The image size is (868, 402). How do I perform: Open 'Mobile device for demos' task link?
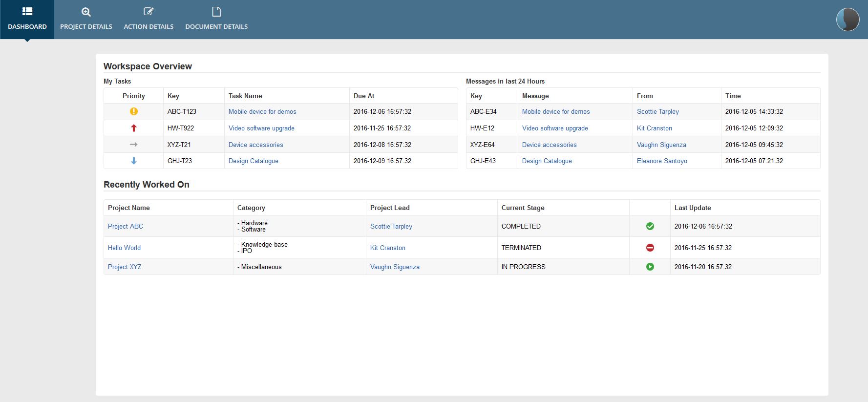[x=262, y=111]
